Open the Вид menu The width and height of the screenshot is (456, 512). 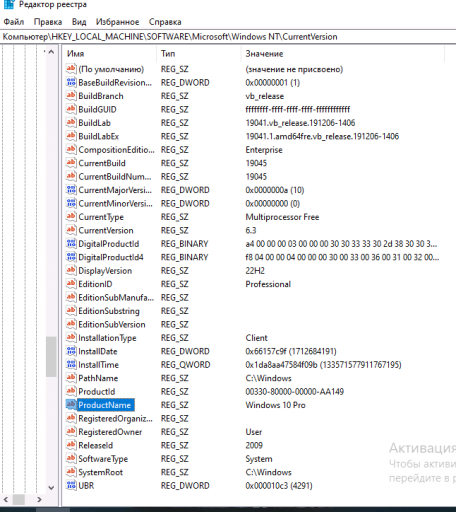click(79, 22)
